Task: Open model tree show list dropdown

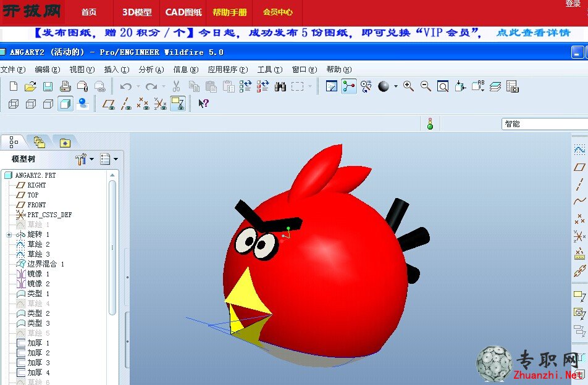Action: [109, 159]
